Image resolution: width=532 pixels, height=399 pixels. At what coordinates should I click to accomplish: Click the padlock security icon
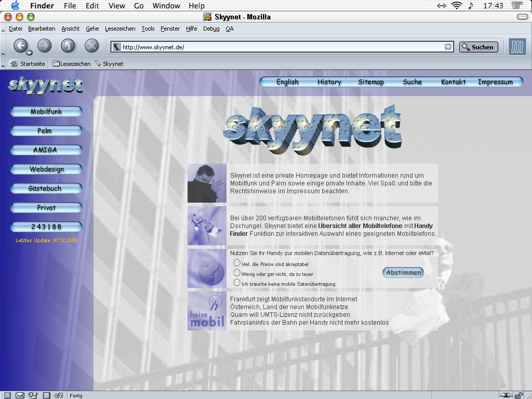(520, 395)
